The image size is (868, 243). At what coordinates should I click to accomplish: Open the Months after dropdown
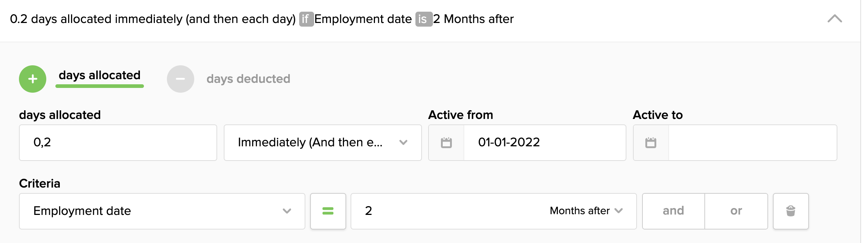586,211
